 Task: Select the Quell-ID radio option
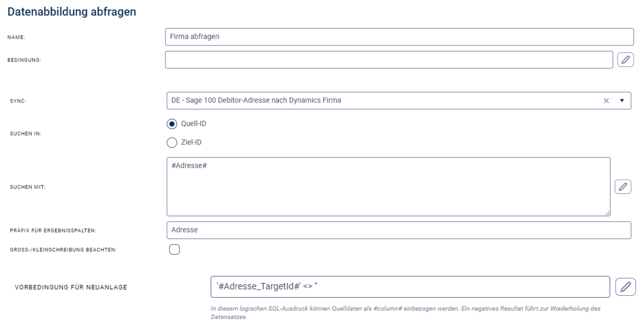click(x=172, y=124)
